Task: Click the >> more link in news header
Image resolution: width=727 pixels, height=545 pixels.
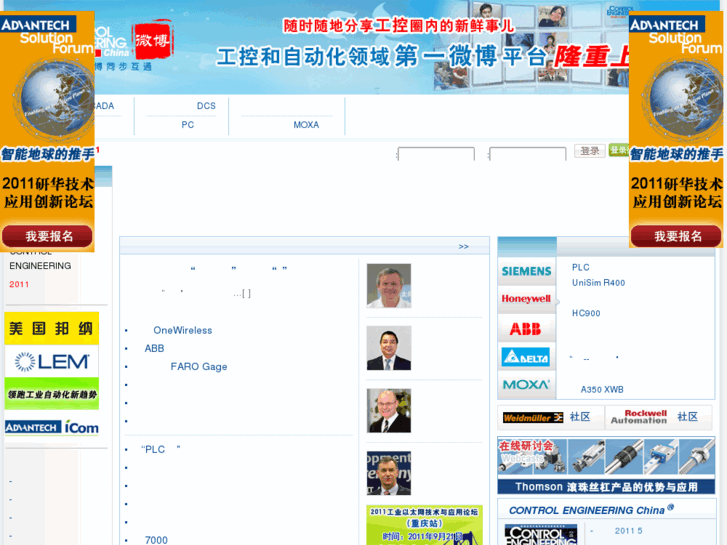Action: tap(463, 246)
